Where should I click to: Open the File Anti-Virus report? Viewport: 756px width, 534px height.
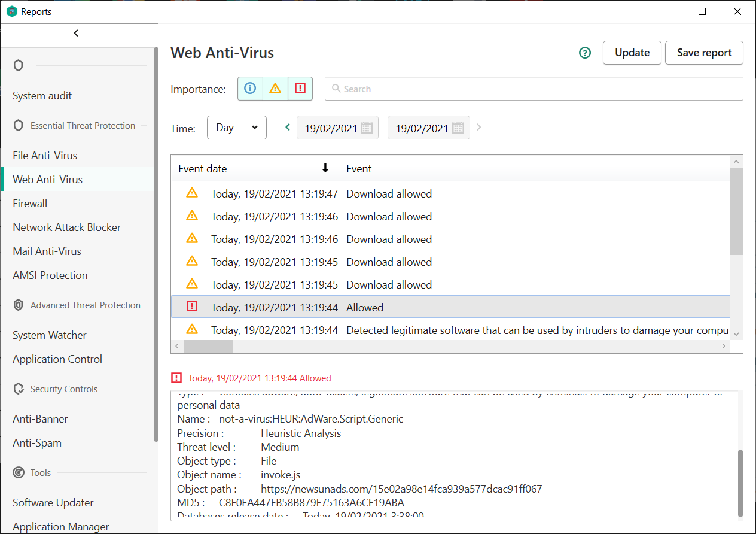45,156
